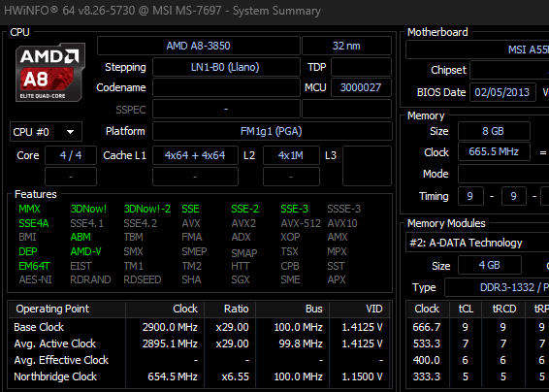This screenshot has height=392, width=549.
Task: Click the greyed AES-NI feature label
Action: (x=35, y=279)
